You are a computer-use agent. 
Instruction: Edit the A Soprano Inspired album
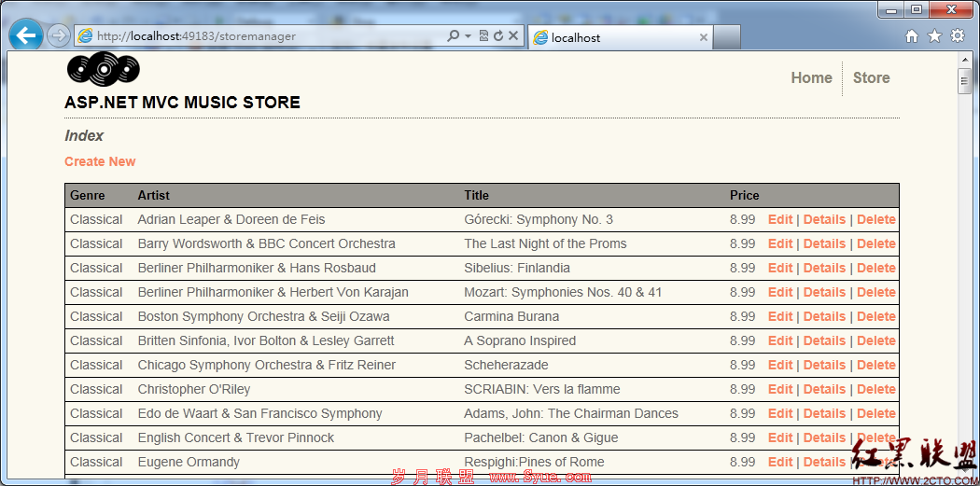pos(780,341)
